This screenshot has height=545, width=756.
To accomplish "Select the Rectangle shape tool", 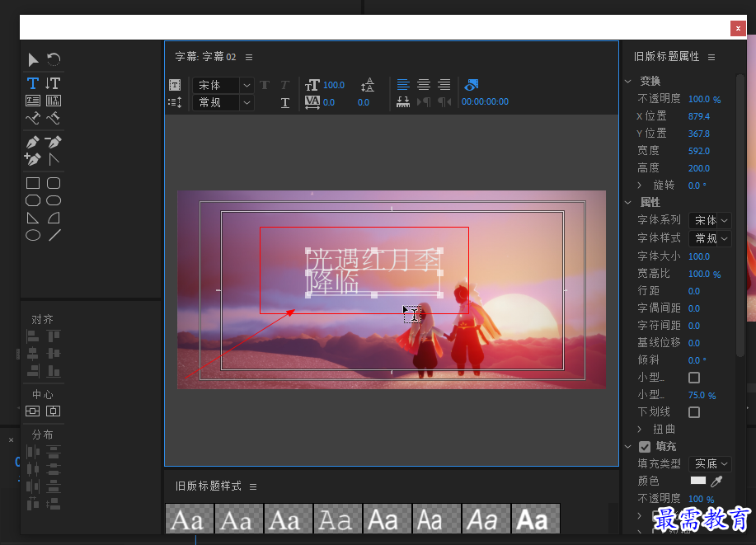I will 33,183.
